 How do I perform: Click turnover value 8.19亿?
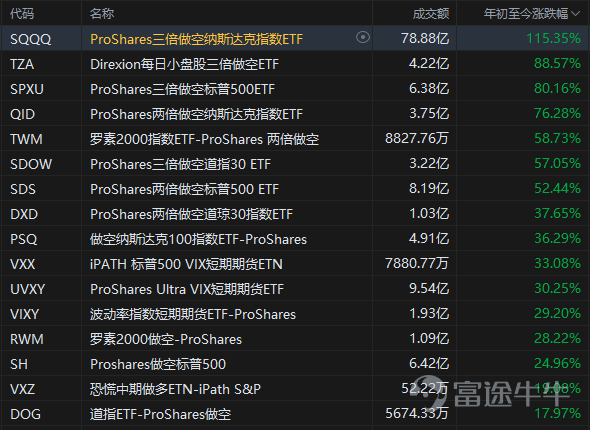(429, 188)
